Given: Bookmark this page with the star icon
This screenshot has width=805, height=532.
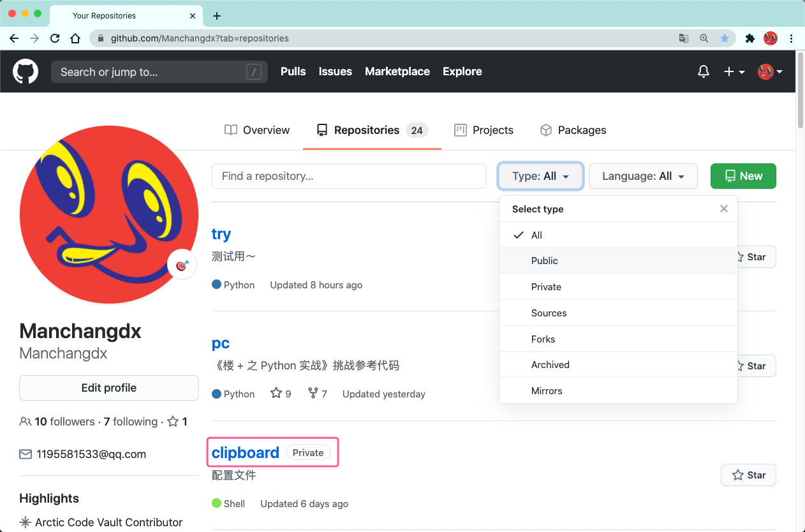Looking at the screenshot, I should click(725, 38).
